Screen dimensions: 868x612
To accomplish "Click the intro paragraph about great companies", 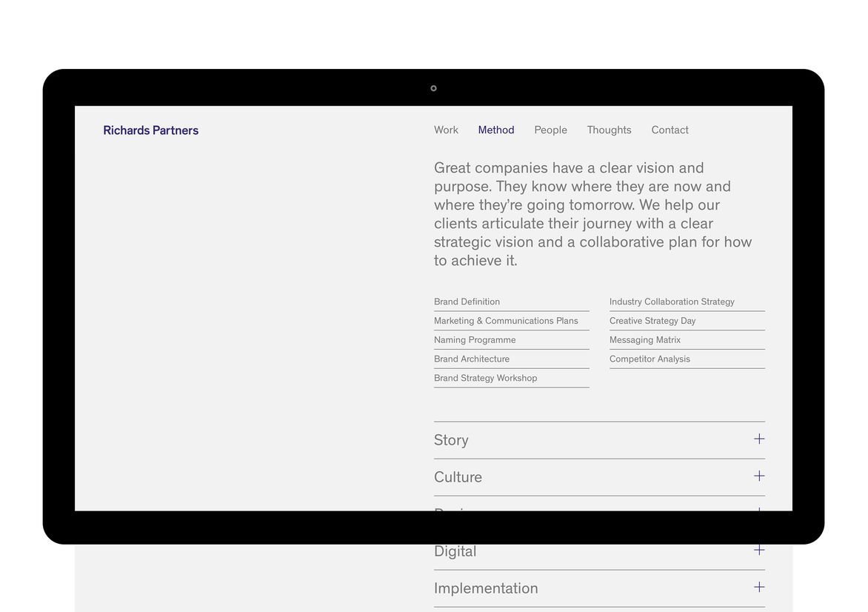I will (592, 214).
